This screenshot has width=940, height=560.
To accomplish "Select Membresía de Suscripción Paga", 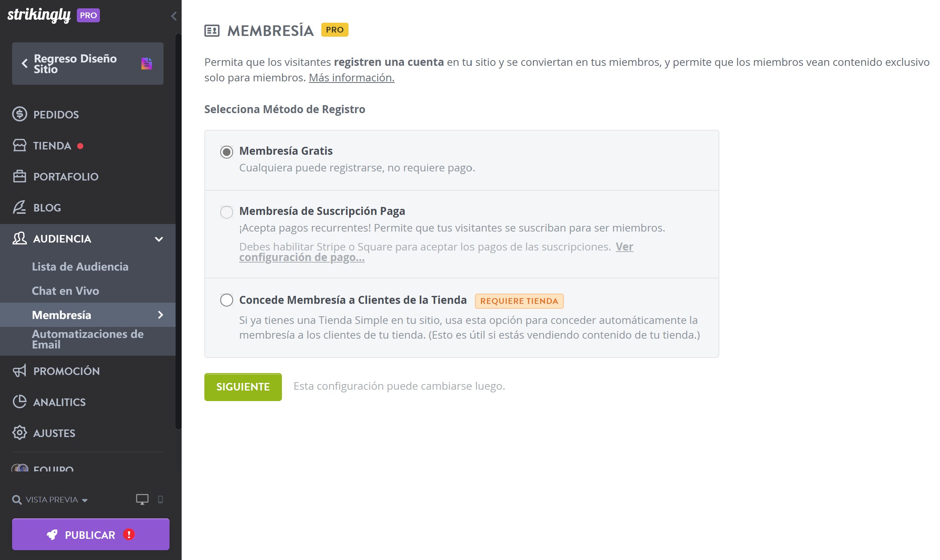I will click(226, 212).
